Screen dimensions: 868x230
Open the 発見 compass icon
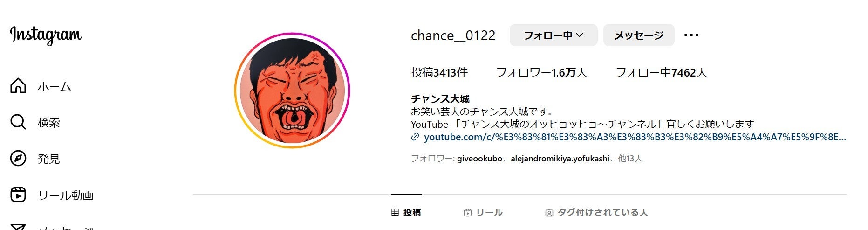click(18, 159)
